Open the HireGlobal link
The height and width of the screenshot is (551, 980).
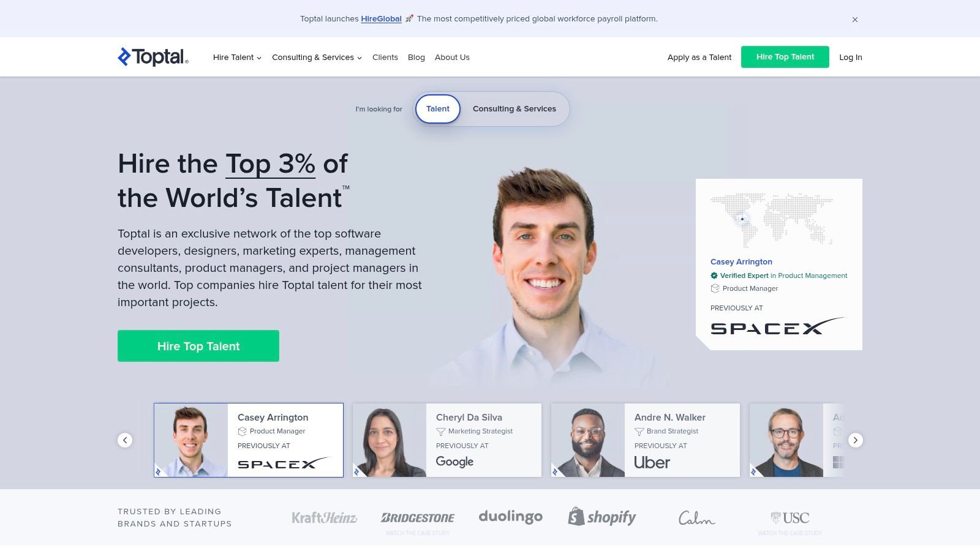[x=381, y=19]
